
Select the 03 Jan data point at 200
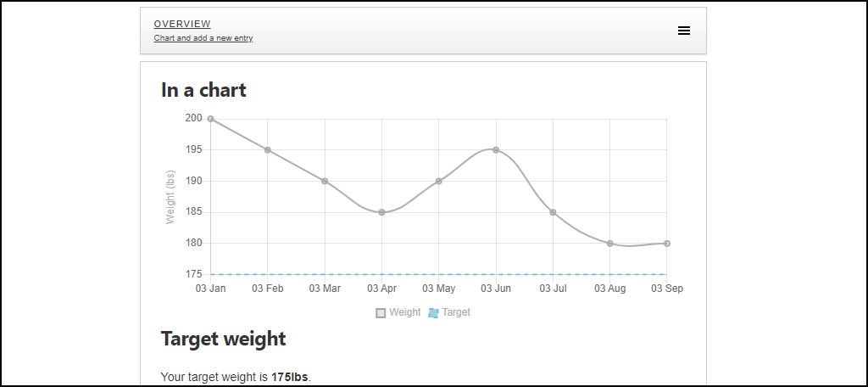point(210,119)
